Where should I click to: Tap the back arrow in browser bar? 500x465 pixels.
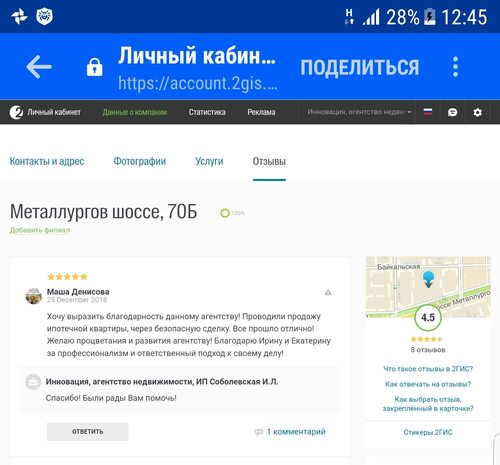coord(39,67)
